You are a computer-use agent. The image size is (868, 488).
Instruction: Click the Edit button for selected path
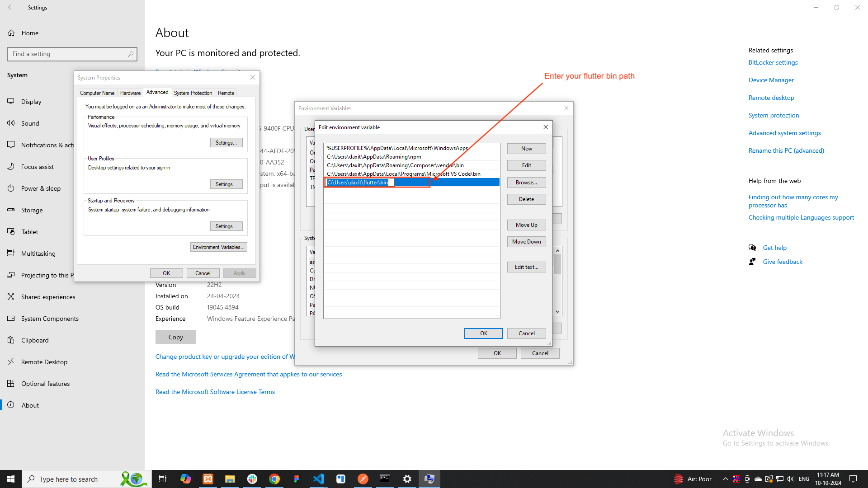(526, 165)
